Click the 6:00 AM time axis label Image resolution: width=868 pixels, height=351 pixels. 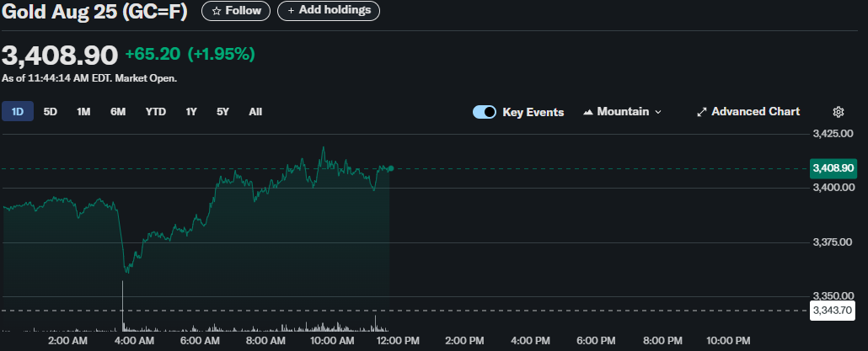click(x=201, y=341)
